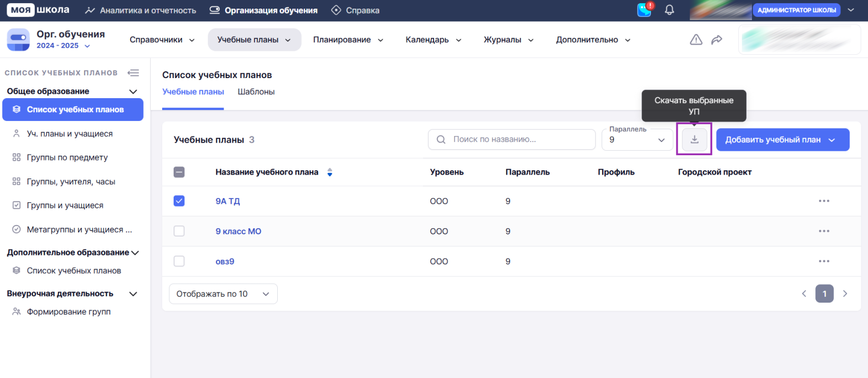Check the 9 класс МО checkbox
The height and width of the screenshot is (378, 868).
click(x=179, y=231)
